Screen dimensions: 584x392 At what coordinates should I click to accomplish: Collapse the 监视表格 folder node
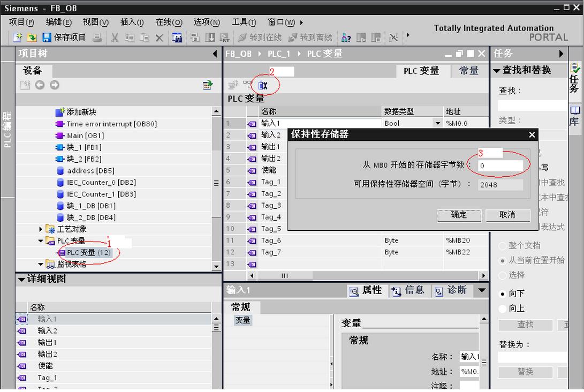41,264
